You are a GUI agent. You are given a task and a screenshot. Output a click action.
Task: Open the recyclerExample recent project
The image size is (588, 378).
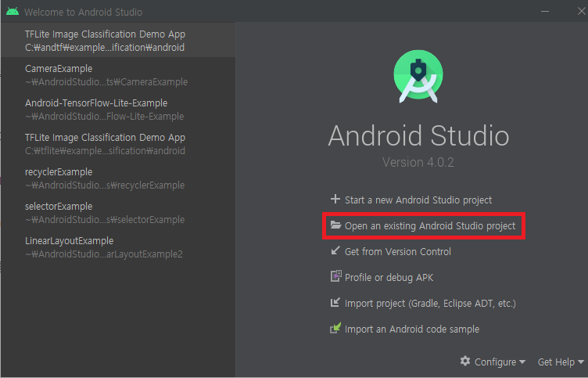point(118,178)
